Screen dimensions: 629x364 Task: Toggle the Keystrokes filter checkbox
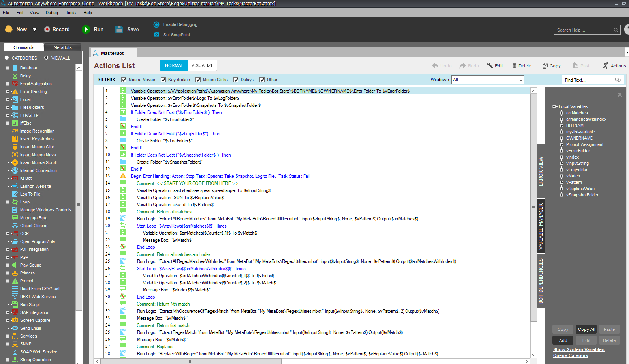pyautogui.click(x=163, y=80)
